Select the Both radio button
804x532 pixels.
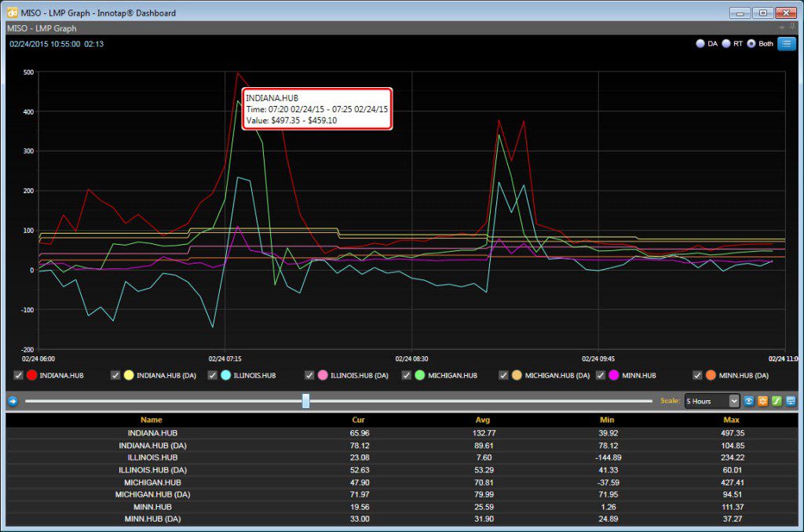tap(751, 44)
